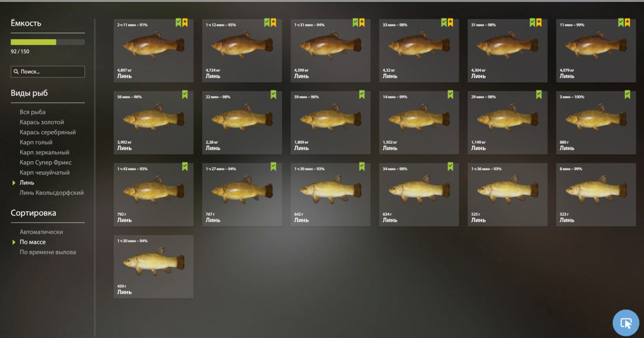
Task: Click the blue cursor button in bottom corner
Action: coord(625,322)
